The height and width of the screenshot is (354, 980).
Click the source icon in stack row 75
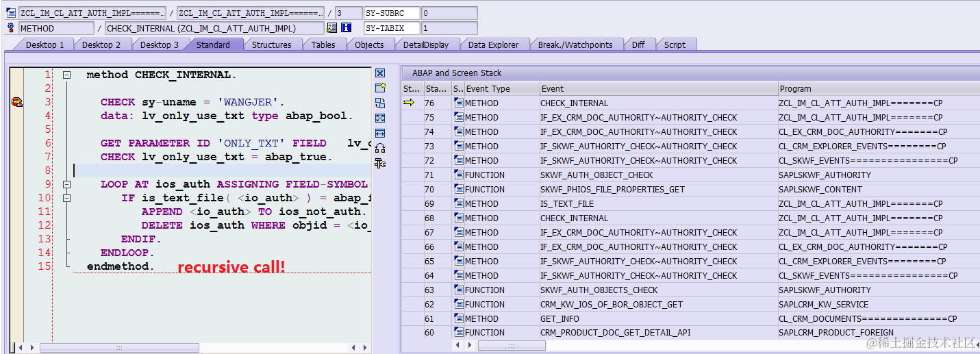[458, 117]
